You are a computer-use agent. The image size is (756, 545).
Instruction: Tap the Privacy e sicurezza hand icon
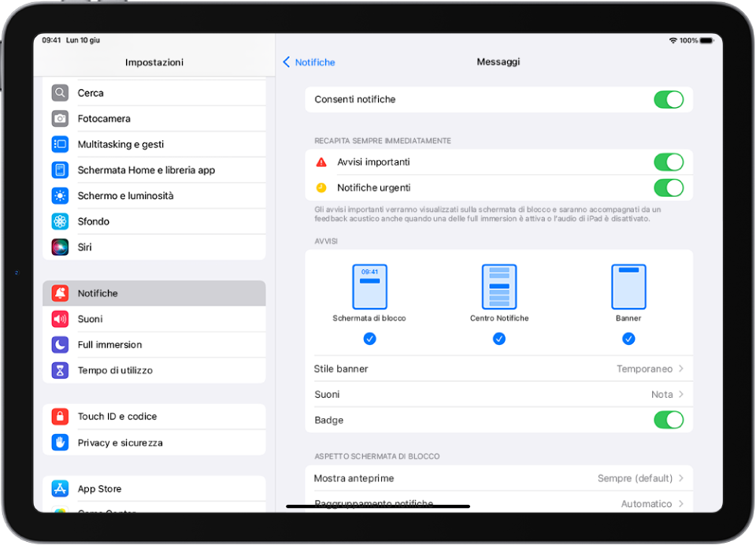click(x=60, y=443)
